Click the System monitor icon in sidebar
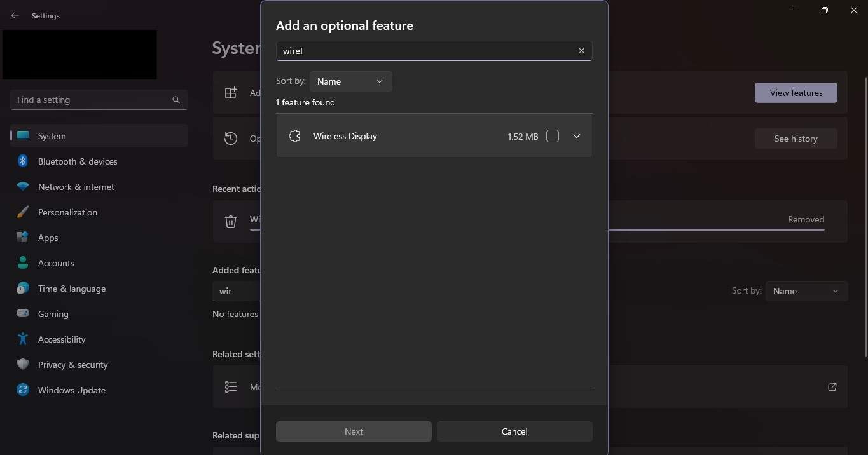The image size is (868, 455). pos(23,136)
